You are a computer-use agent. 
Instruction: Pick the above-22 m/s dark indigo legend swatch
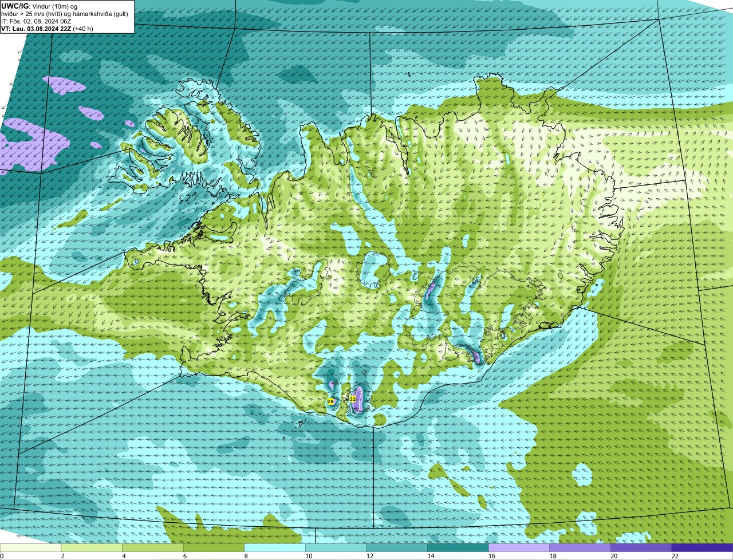[x=702, y=547]
